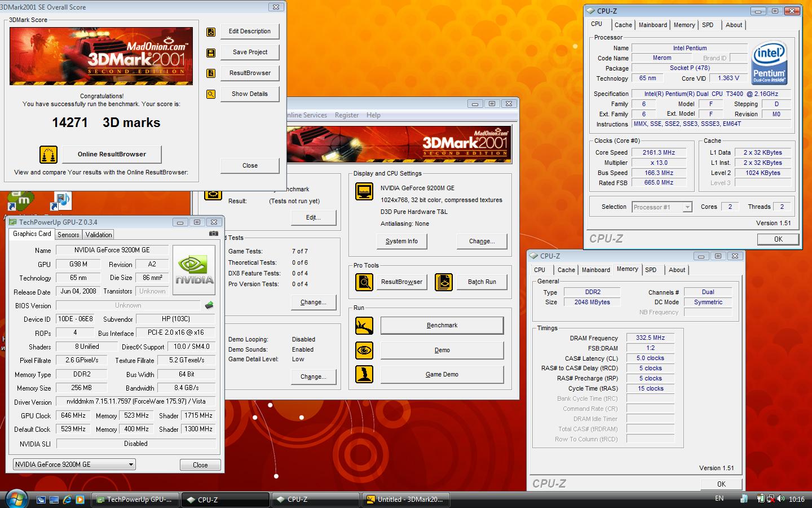
Task: Click the Close button in GPU-Z
Action: coord(200,465)
